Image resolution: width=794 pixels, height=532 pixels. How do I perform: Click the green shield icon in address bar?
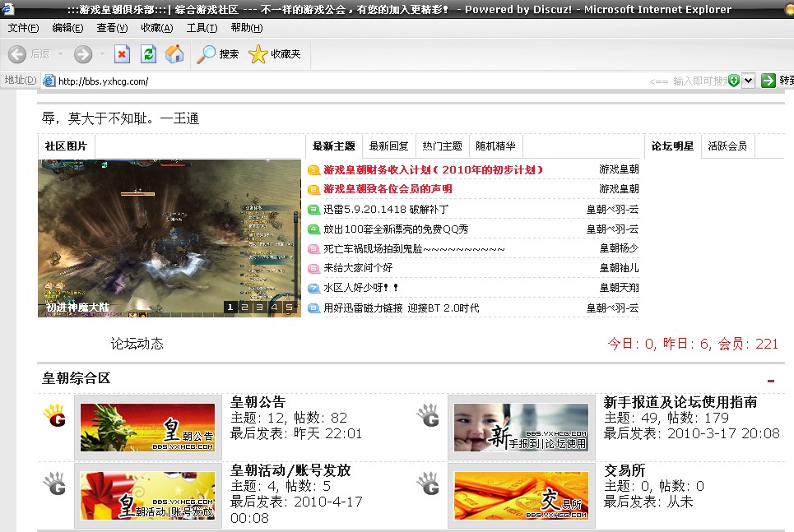pyautogui.click(x=733, y=81)
